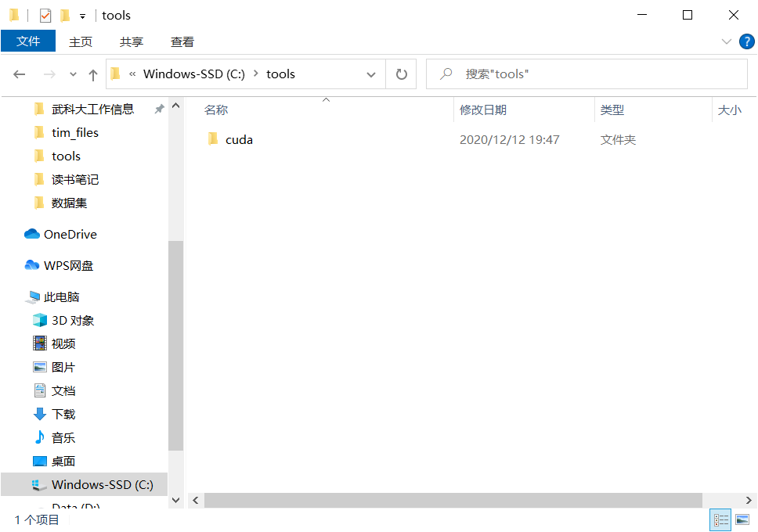Open the OneDrive item in sidebar
Image resolution: width=758 pixels, height=532 pixels.
point(70,234)
